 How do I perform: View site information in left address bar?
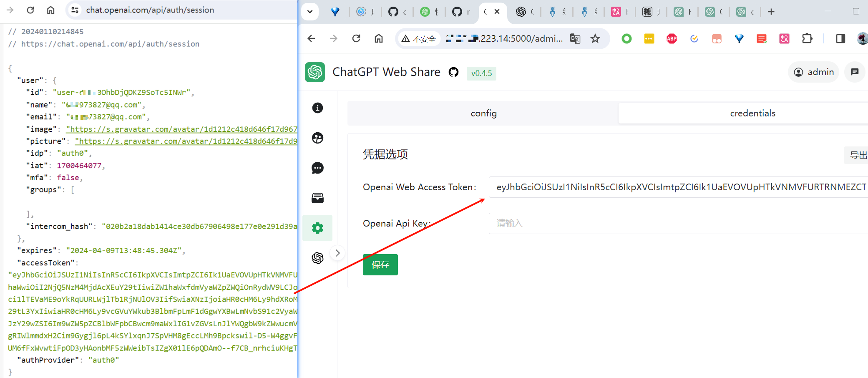coord(75,10)
